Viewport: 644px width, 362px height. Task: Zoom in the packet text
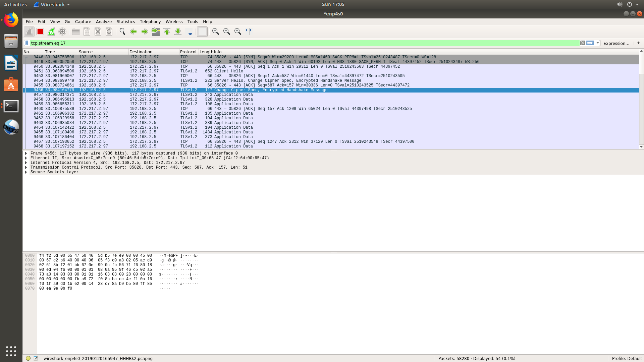(216, 32)
